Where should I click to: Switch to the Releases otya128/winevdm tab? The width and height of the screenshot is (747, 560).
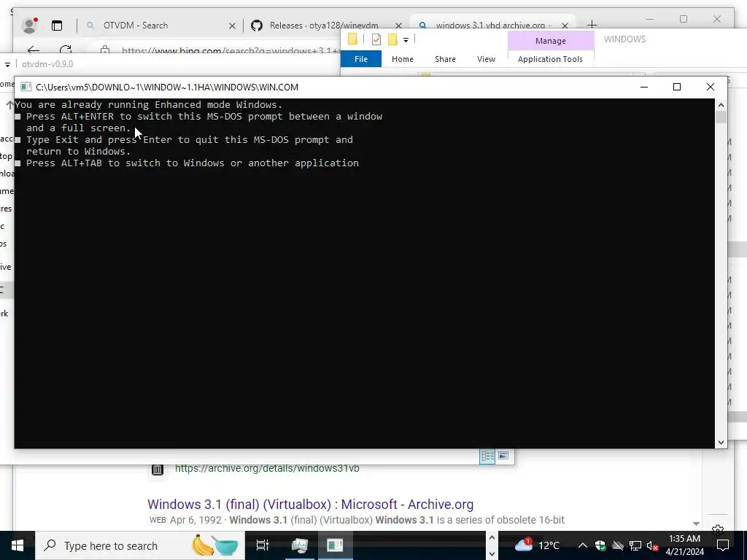click(x=323, y=26)
